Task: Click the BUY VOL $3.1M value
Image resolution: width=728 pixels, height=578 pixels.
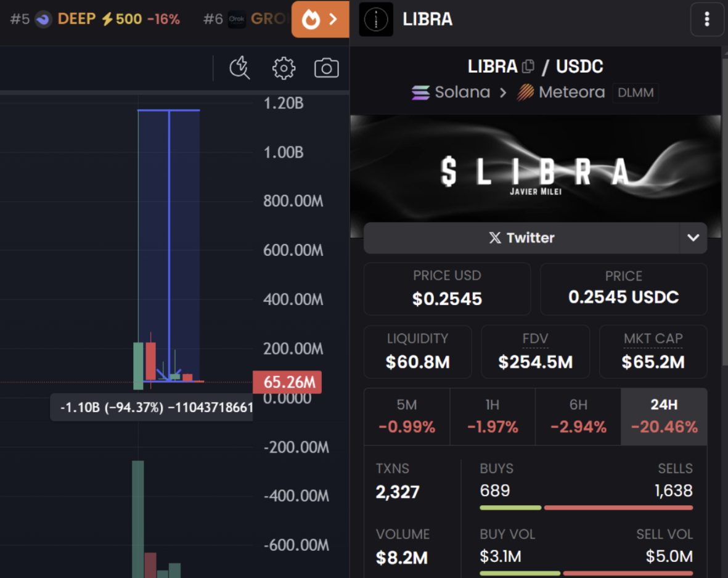Action: (501, 556)
